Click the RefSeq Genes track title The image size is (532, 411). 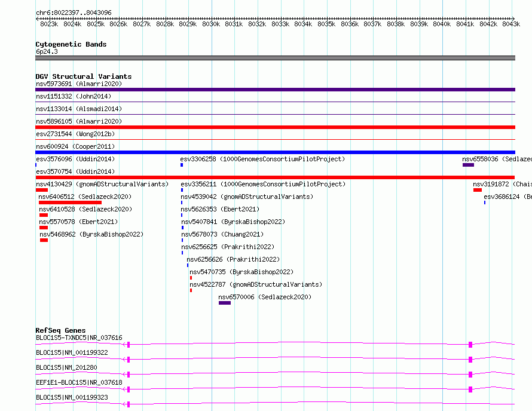coord(60,330)
